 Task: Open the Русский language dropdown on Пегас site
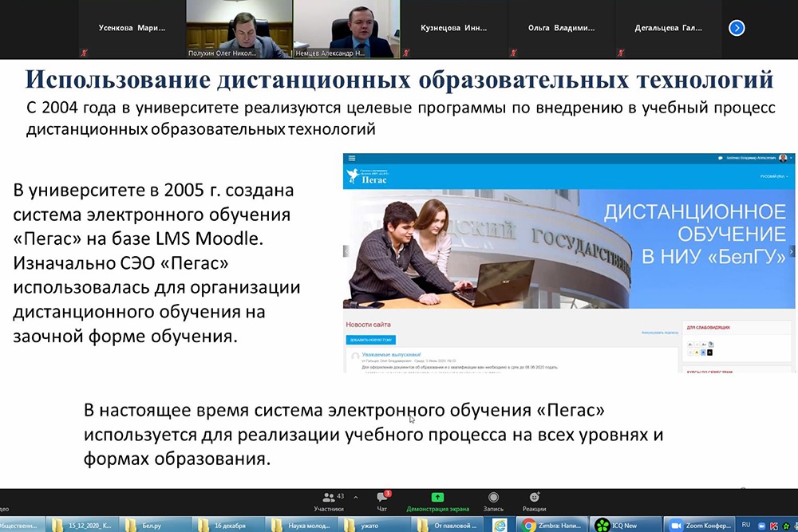pyautogui.click(x=773, y=175)
